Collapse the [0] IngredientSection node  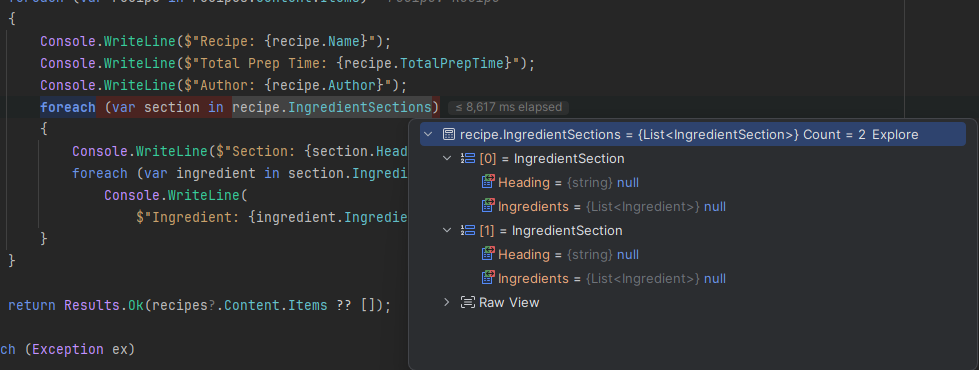(x=447, y=158)
